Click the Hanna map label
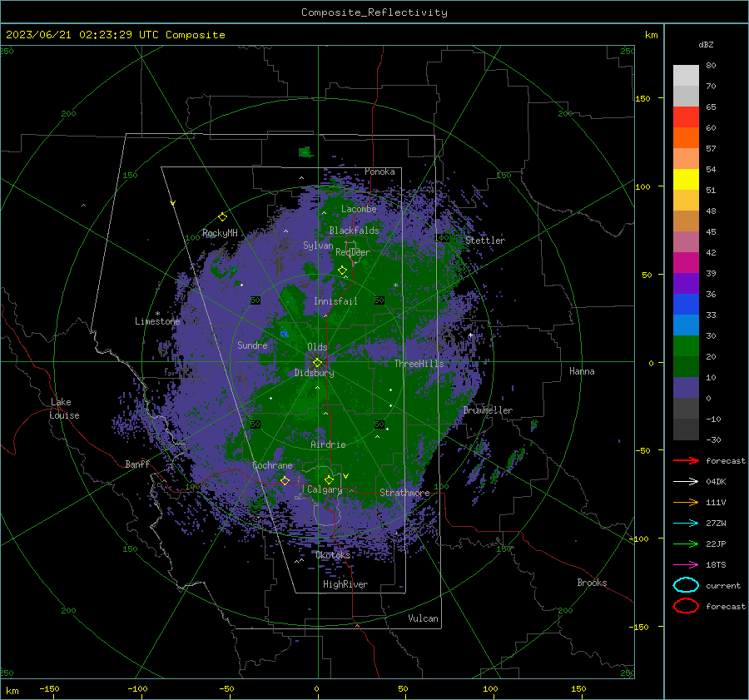 [582, 371]
